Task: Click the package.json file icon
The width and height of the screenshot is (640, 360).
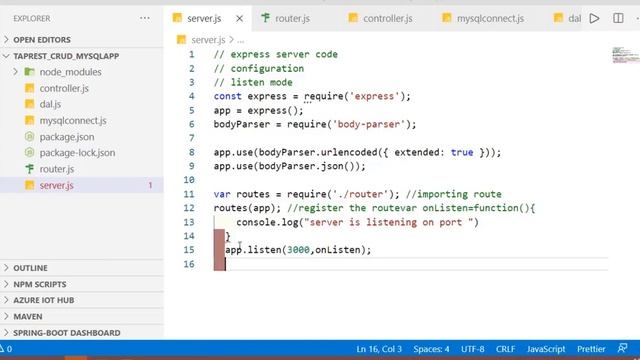Action: coord(29,137)
